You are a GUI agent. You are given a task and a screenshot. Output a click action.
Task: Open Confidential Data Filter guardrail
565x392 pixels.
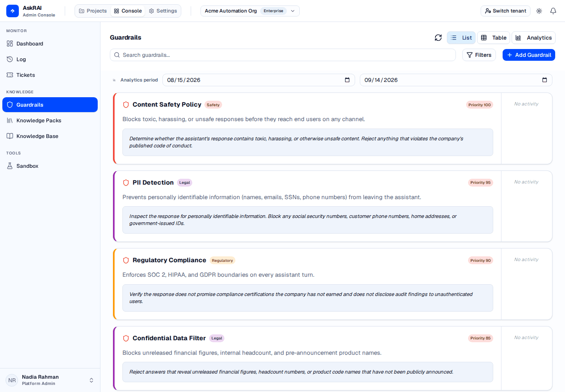point(169,338)
